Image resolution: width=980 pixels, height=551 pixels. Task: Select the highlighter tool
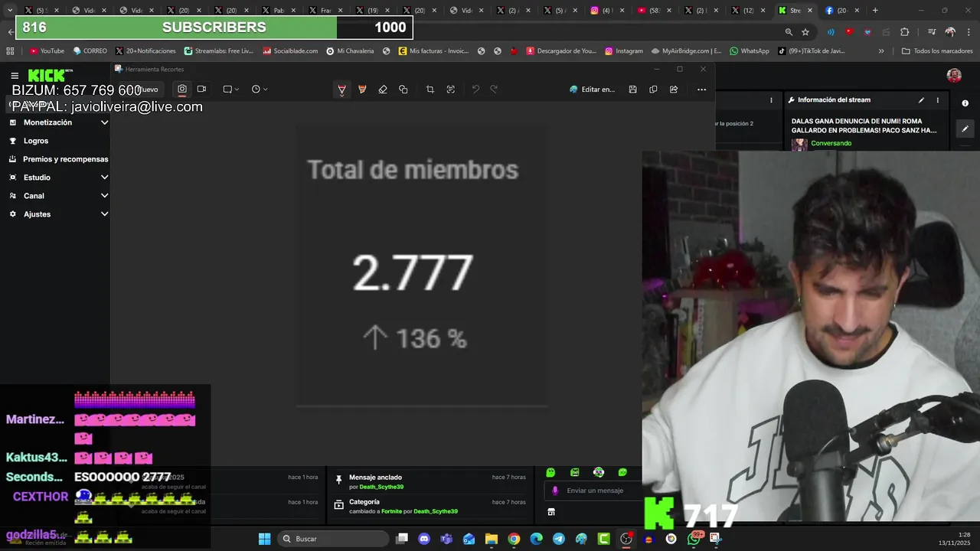click(362, 90)
